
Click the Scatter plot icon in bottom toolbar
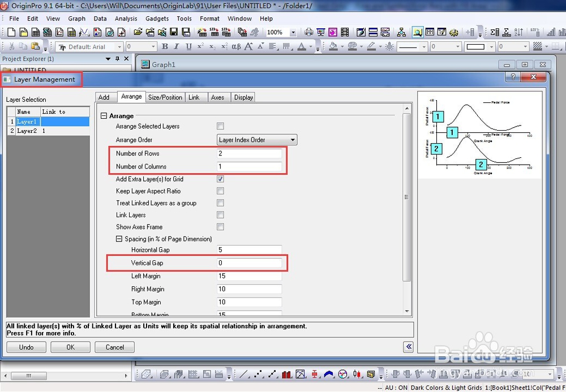(x=258, y=374)
